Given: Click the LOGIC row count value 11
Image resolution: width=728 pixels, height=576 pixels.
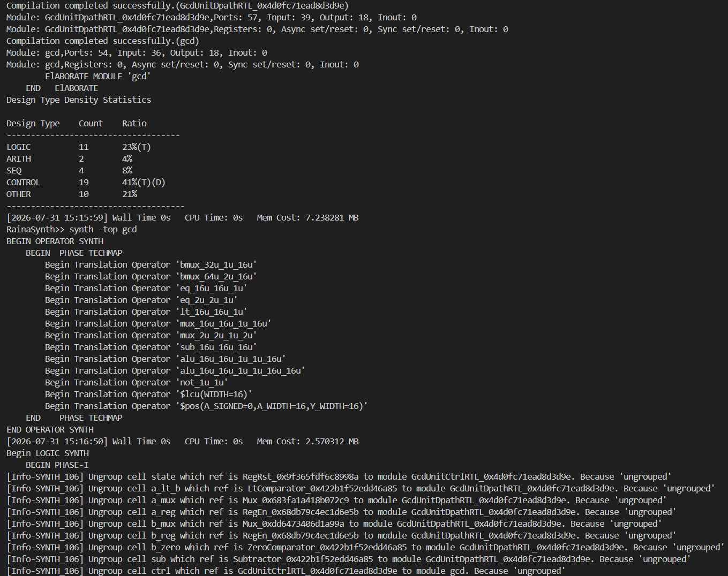Looking at the screenshot, I should (84, 147).
